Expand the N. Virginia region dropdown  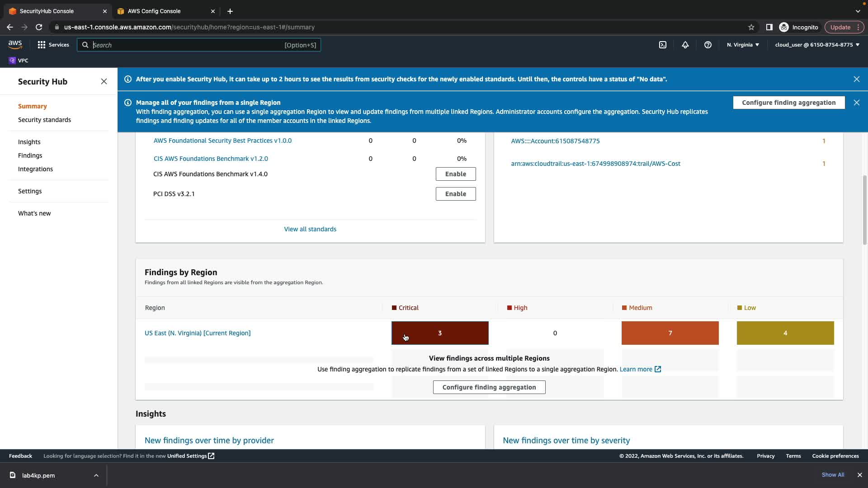pos(743,45)
